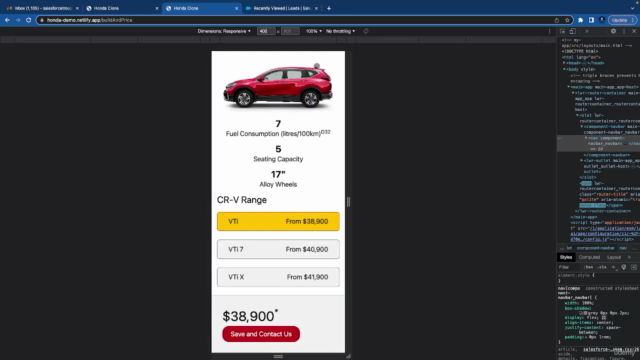Open the browser side panel icon

pyautogui.click(x=591, y=20)
